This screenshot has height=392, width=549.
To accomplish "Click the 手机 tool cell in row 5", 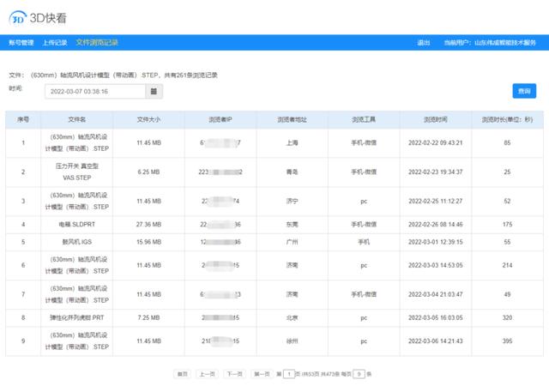I will click(x=364, y=242).
